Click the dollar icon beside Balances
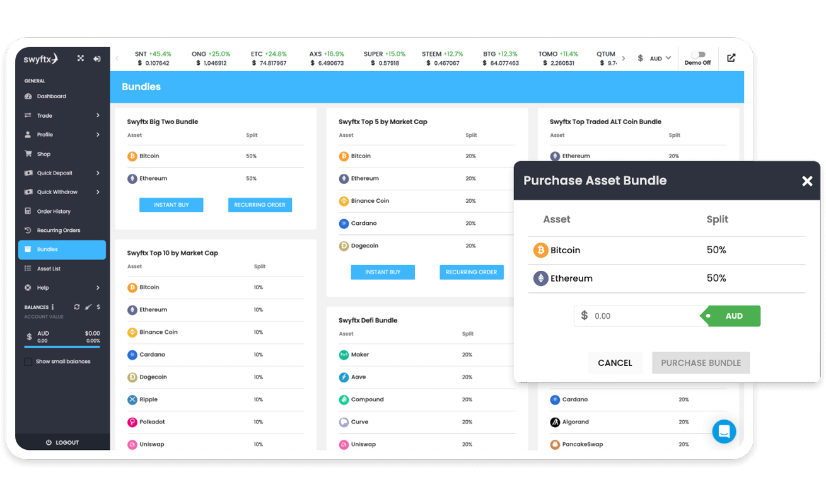Screen dimensions: 826x504 (x=98, y=307)
